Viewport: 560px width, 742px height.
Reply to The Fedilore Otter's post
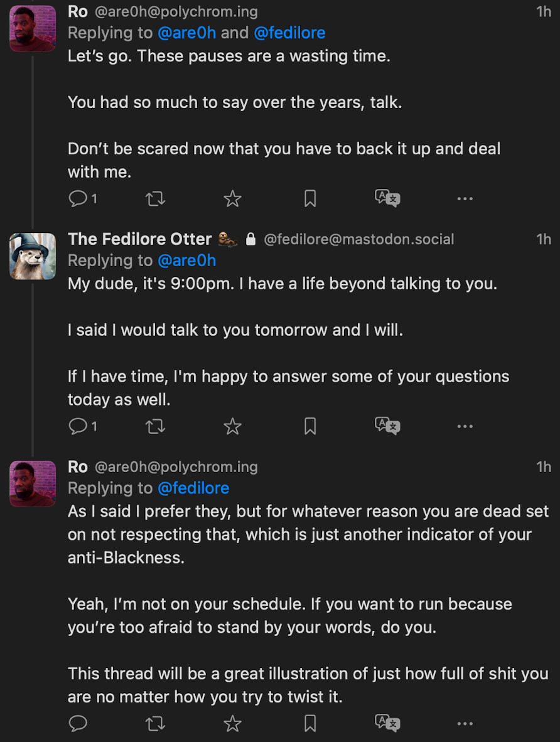(78, 427)
